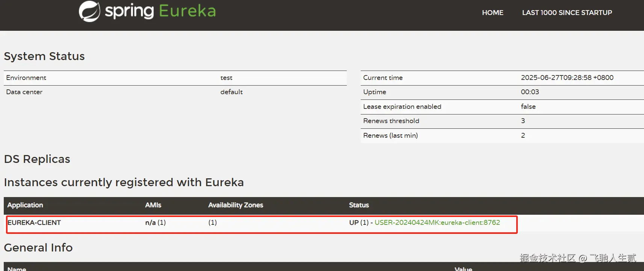Viewport: 644px width, 271px height.
Task: Select the timestamp 2025-06-27T09:28:58 +0800
Action: pos(567,78)
